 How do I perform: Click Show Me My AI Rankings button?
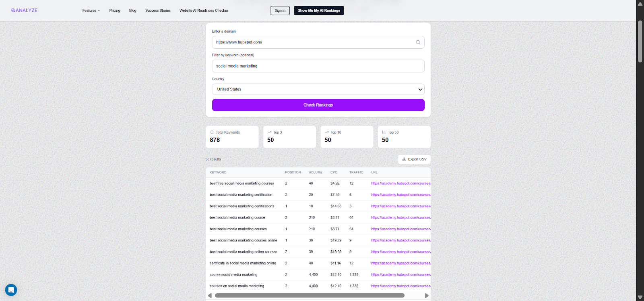click(319, 10)
